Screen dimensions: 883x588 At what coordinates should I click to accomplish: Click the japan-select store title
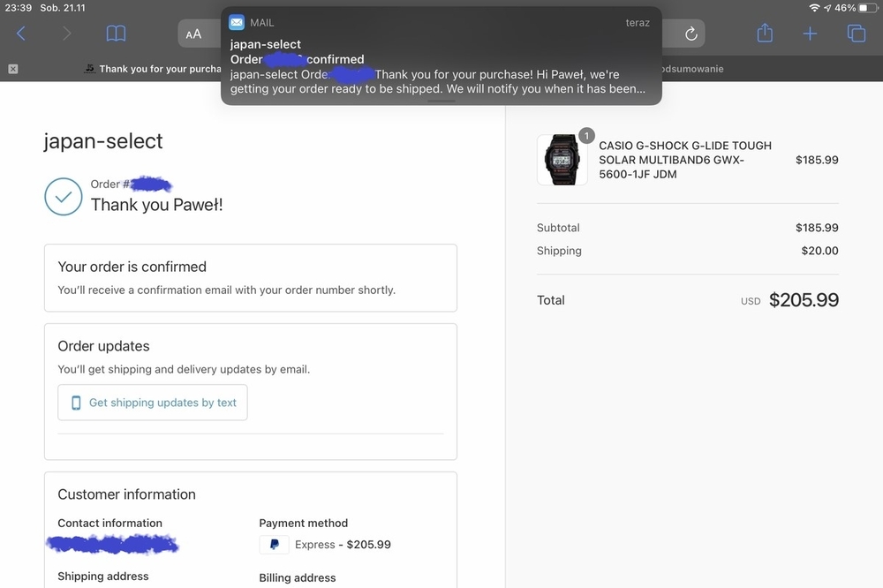[x=103, y=141]
